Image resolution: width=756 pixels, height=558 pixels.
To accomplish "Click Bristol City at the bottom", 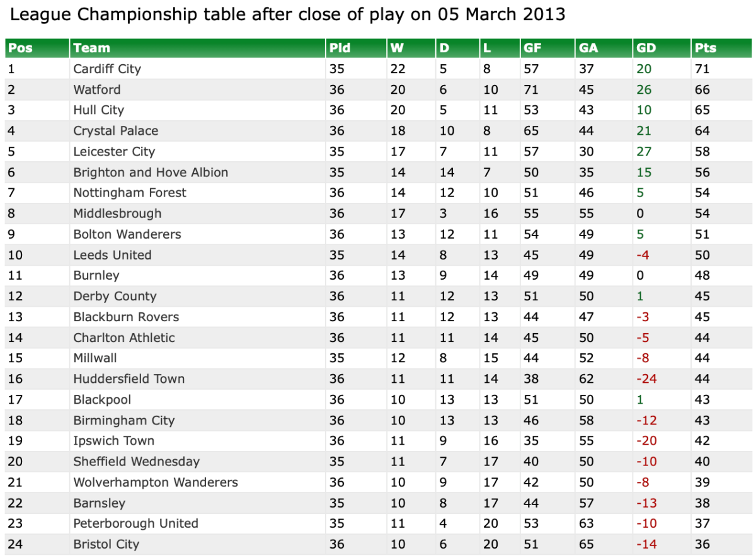I will [106, 544].
